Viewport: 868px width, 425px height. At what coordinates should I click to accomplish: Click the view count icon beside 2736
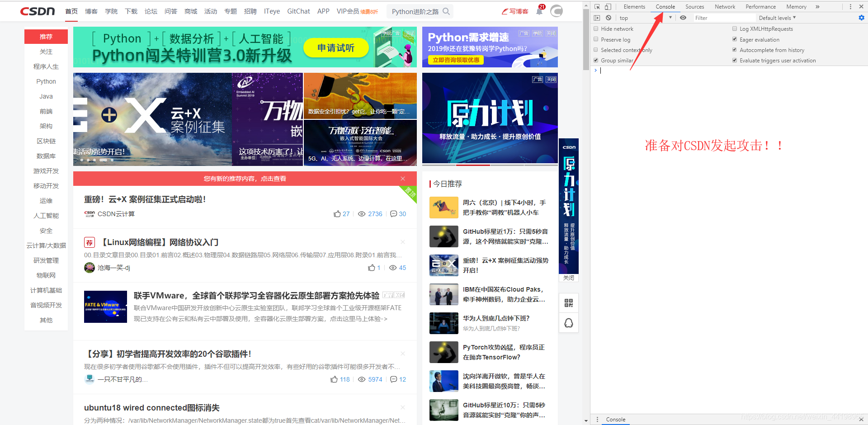(362, 214)
